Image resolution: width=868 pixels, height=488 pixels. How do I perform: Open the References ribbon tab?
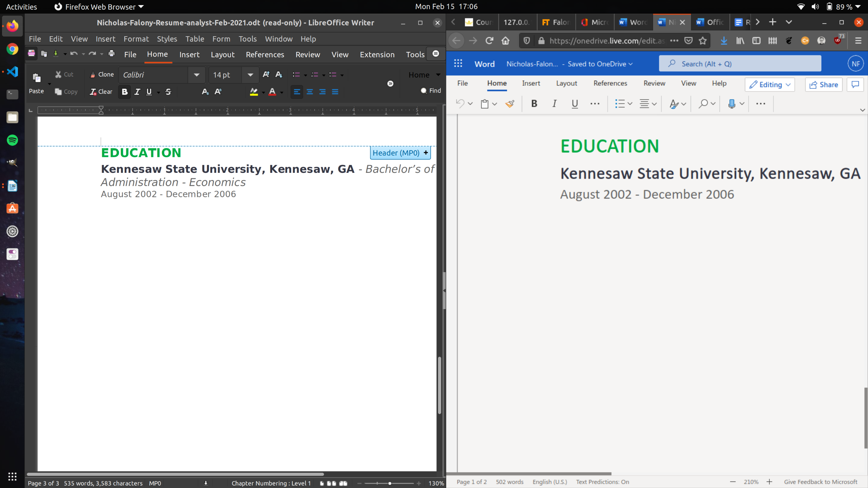[x=610, y=83]
